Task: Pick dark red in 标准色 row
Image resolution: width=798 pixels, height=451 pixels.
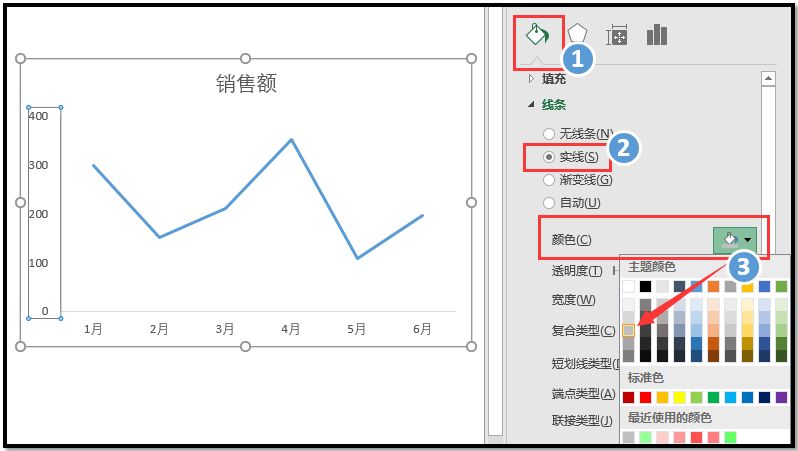Action: [629, 397]
